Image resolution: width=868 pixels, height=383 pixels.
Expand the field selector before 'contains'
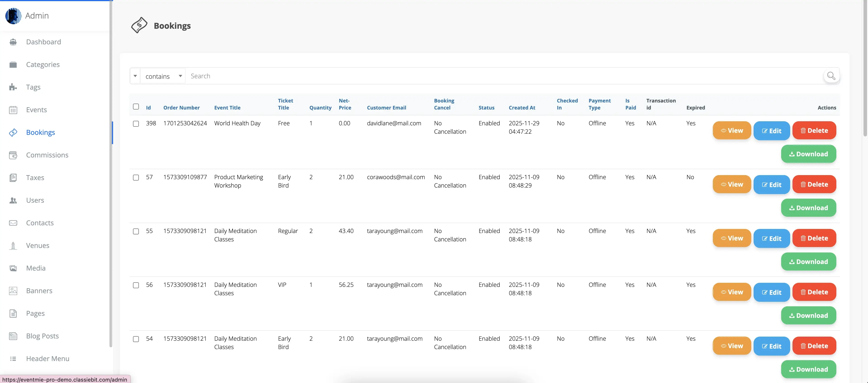click(135, 76)
